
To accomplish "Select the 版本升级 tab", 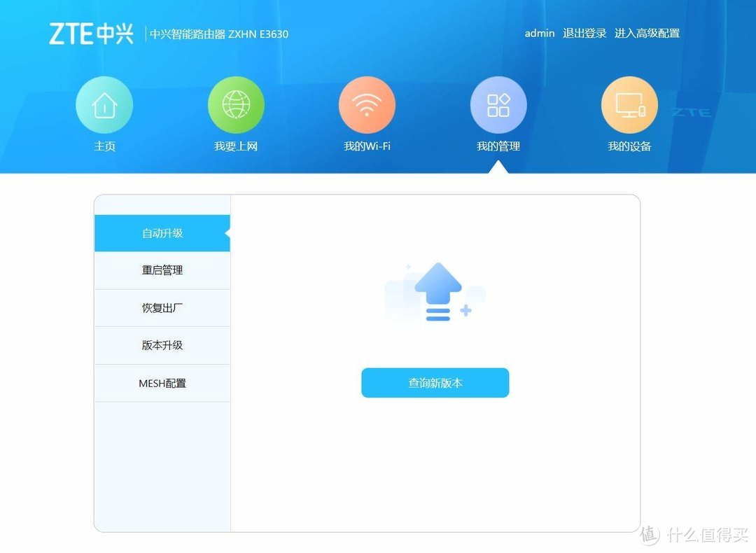I will (162, 345).
